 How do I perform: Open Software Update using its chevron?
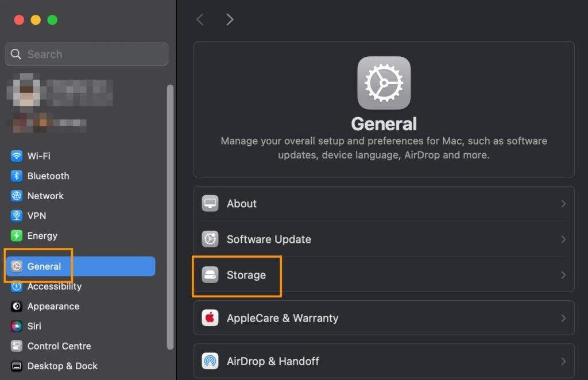[x=563, y=239]
